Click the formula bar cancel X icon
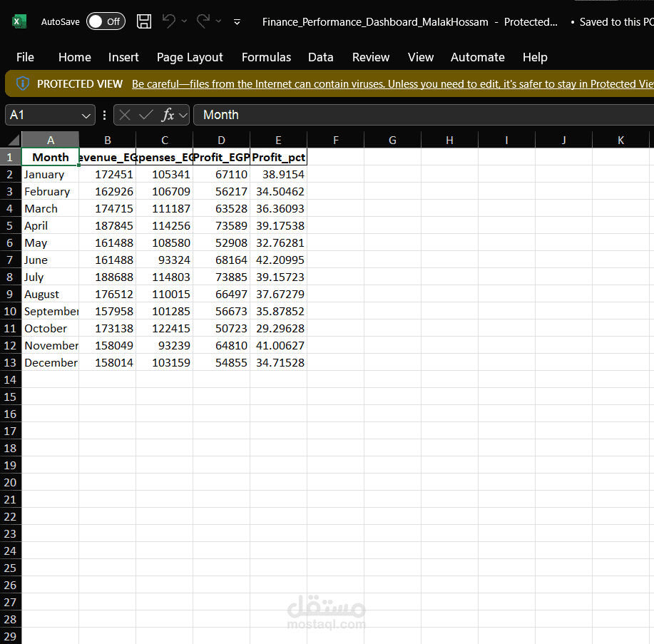 coord(125,115)
